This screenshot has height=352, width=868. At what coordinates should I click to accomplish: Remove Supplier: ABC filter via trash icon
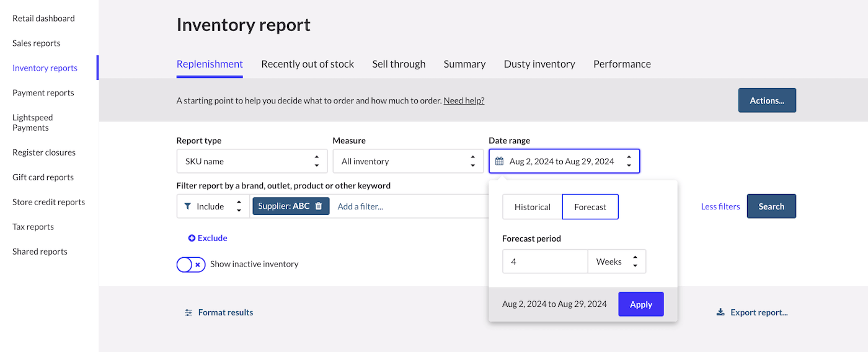[x=319, y=206]
